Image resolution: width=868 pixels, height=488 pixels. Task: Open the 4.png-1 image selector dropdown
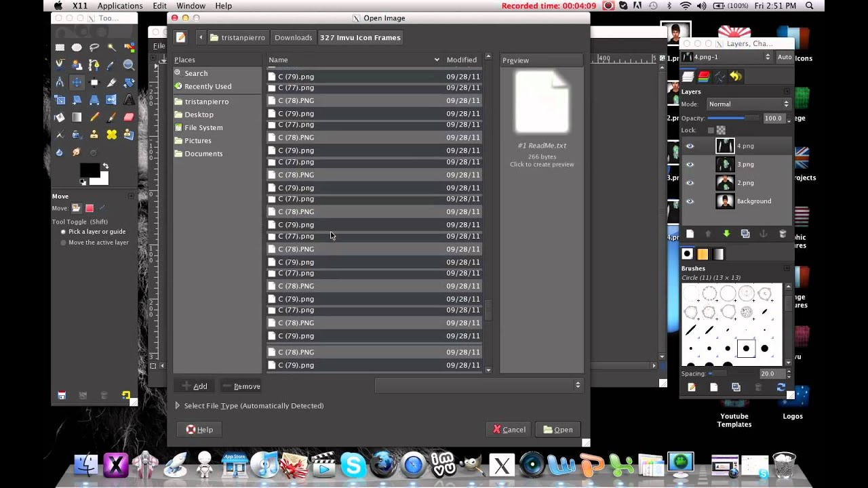(x=728, y=57)
